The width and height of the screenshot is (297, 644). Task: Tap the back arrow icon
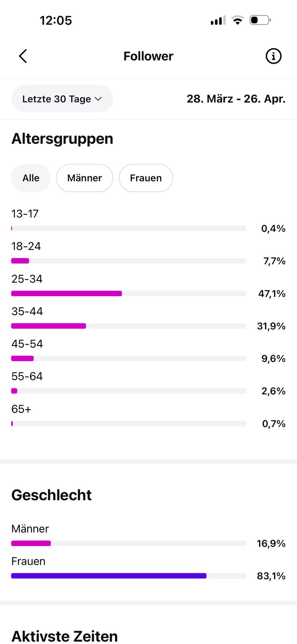pos(23,56)
